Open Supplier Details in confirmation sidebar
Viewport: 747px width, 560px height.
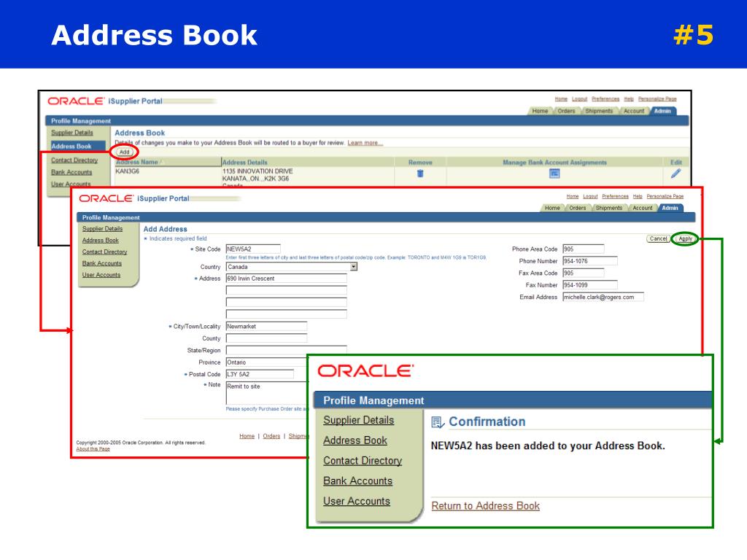[x=358, y=420]
